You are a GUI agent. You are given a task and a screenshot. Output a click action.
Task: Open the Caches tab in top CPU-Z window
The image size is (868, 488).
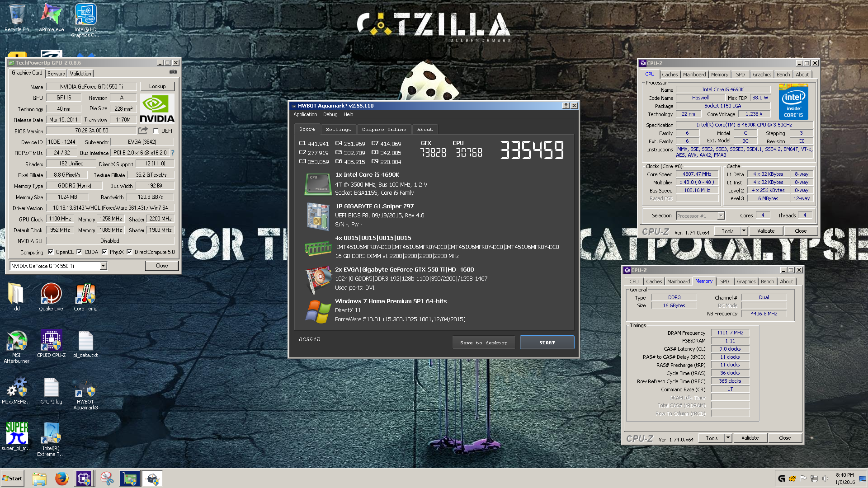[x=670, y=75]
